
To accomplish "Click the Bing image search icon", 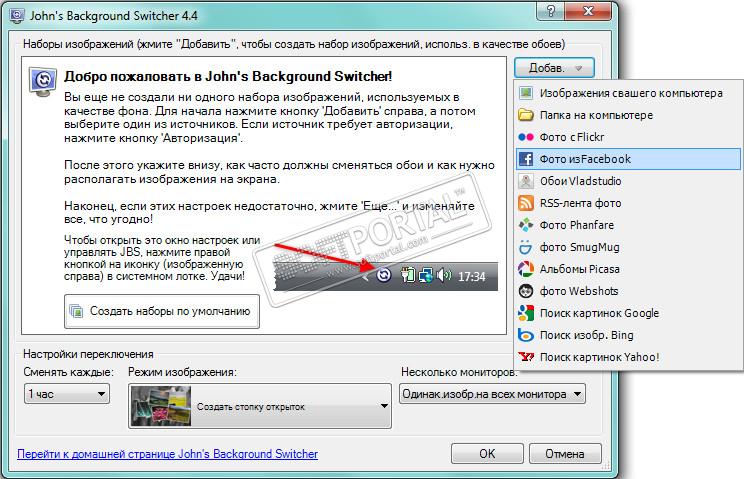I will (x=526, y=335).
